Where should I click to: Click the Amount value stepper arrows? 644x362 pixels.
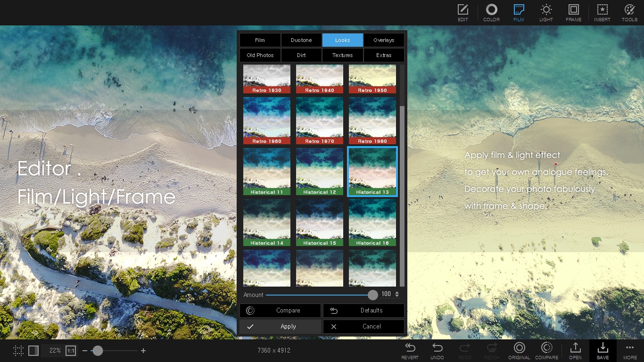coord(397,294)
